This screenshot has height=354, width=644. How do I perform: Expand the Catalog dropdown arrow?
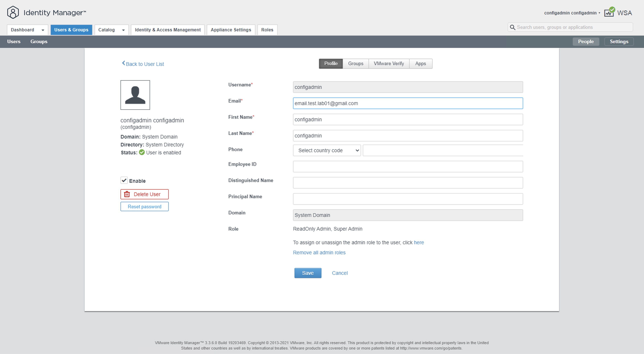pos(123,30)
